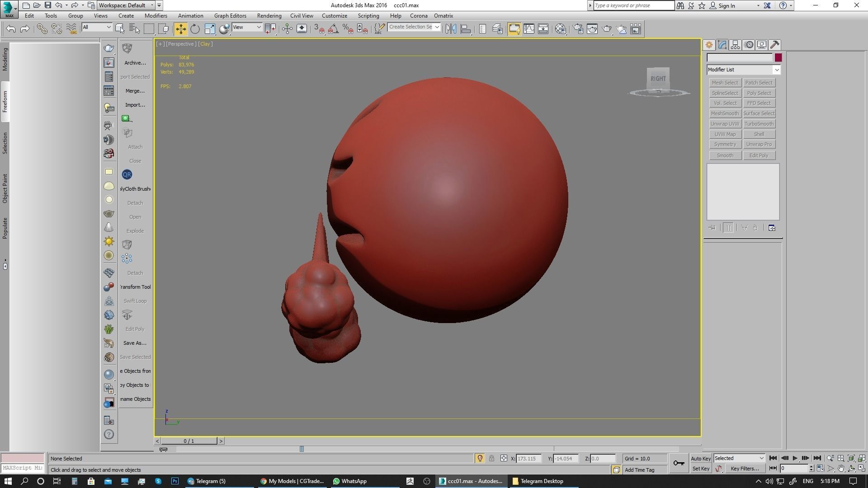Toggle 3D Snaps on
The image size is (868, 488).
319,29
